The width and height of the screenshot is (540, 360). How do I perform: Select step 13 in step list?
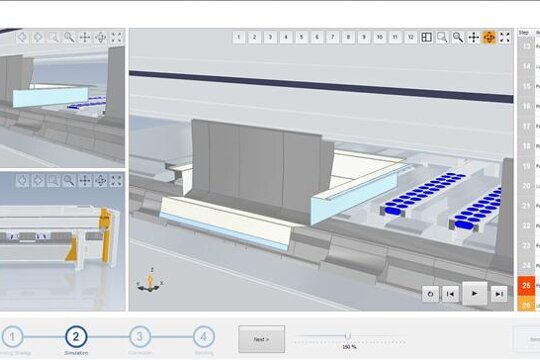click(527, 46)
